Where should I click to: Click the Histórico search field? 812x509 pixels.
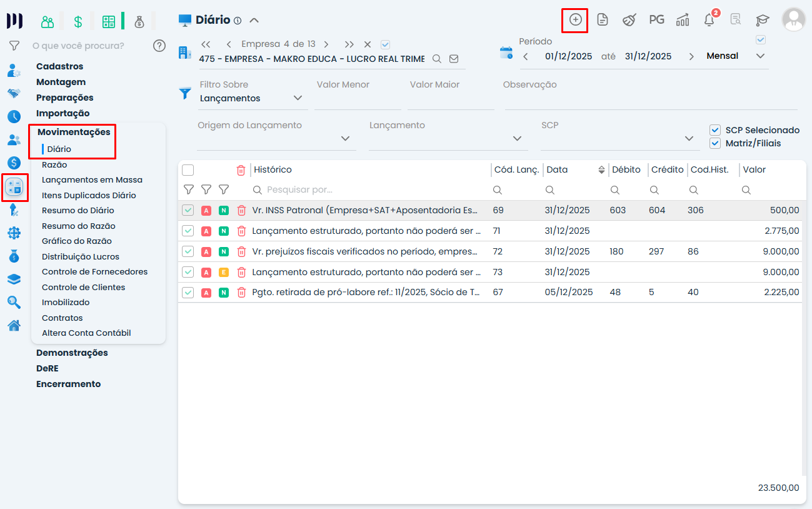(x=370, y=189)
